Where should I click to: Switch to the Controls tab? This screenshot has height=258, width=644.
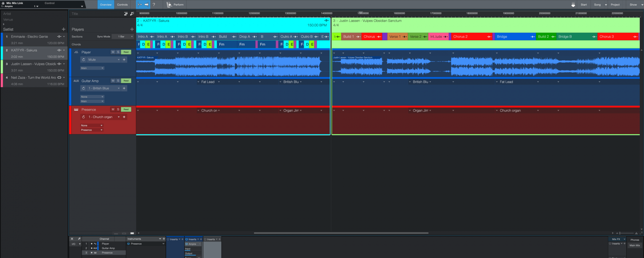pyautogui.click(x=122, y=5)
